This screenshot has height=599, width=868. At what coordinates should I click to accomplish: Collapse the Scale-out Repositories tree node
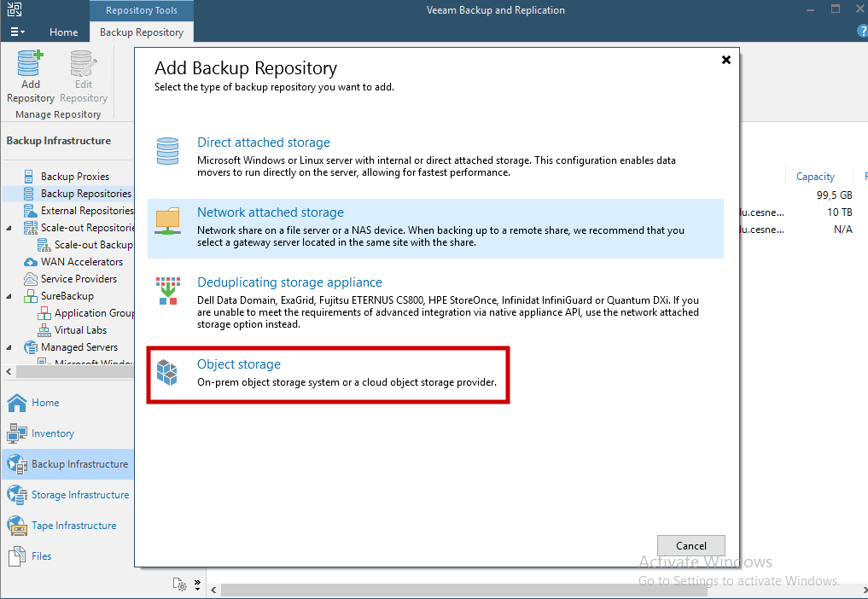point(7,227)
